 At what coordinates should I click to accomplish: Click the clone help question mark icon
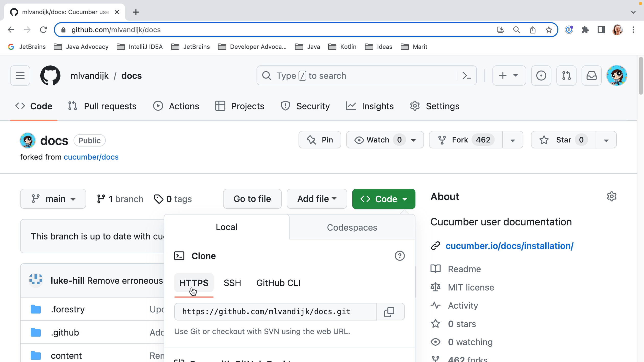[x=399, y=256]
